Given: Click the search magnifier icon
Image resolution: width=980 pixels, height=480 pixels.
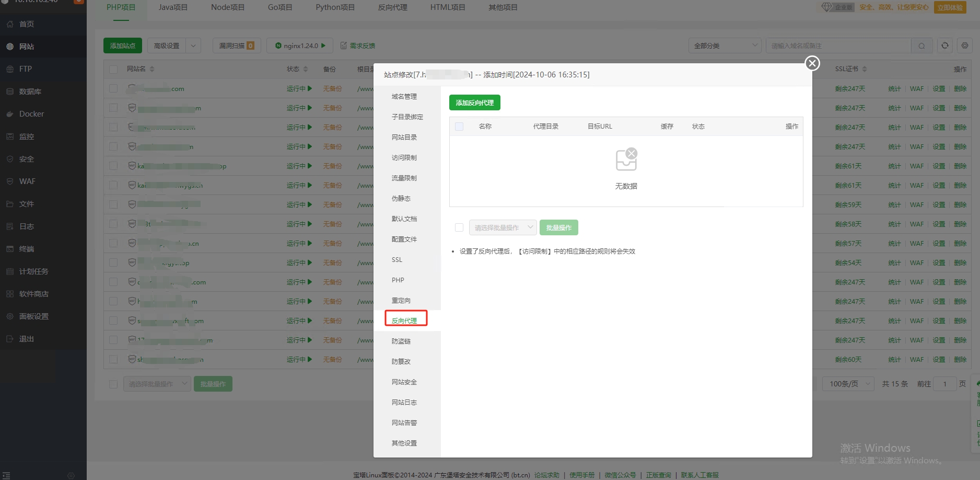Looking at the screenshot, I should click(921, 46).
